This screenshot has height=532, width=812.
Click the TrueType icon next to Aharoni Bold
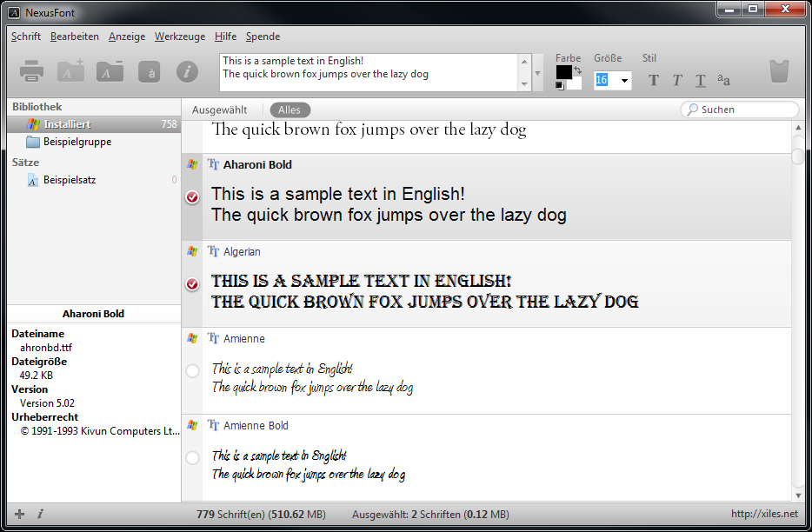pyautogui.click(x=213, y=164)
